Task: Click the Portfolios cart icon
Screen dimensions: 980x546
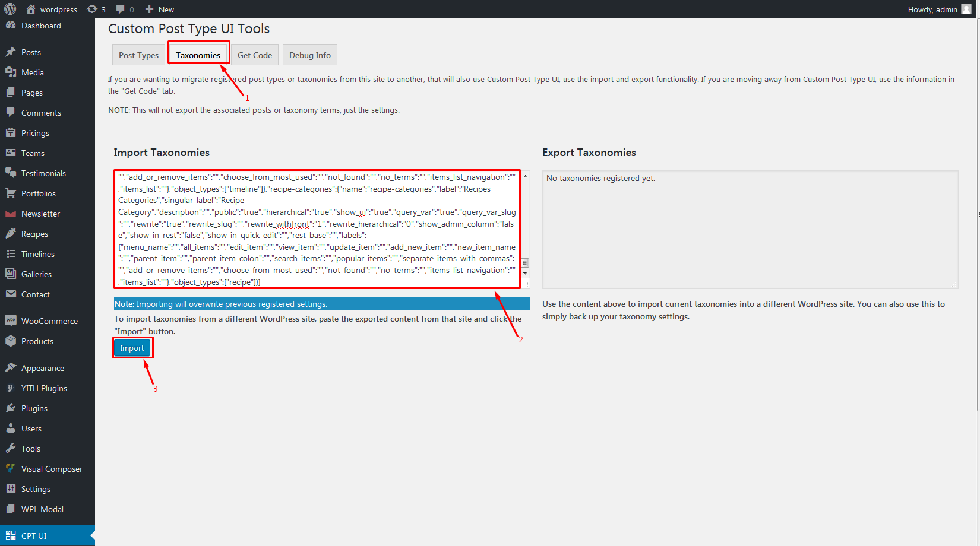Action: click(x=11, y=193)
